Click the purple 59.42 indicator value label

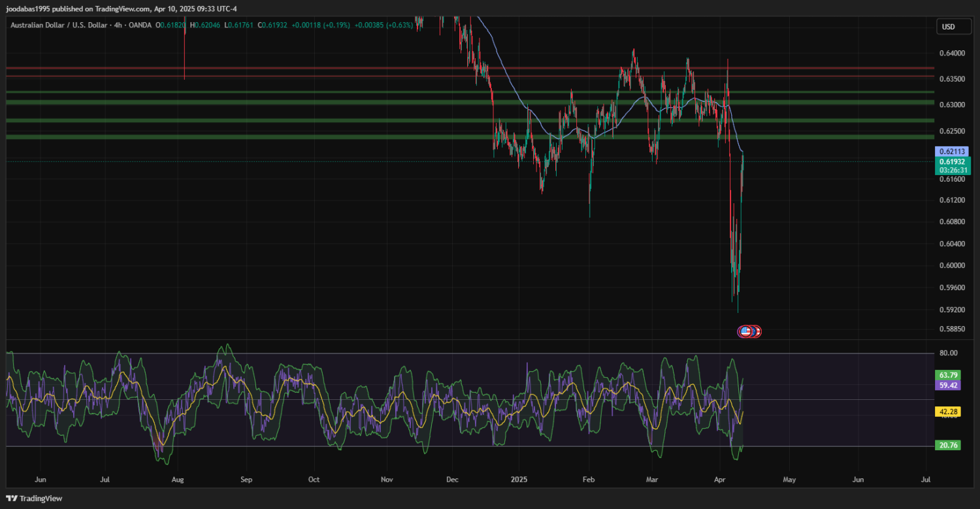948,386
